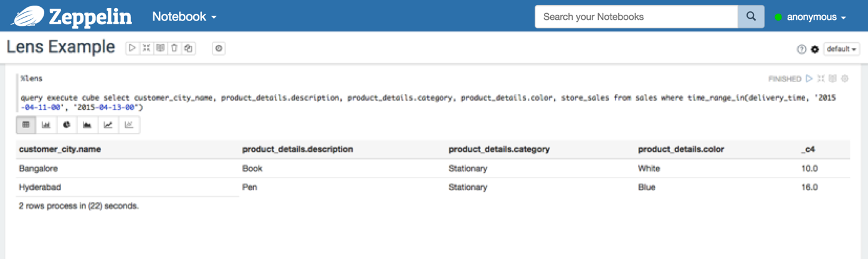
Task: Select the table view button
Action: pos(26,125)
